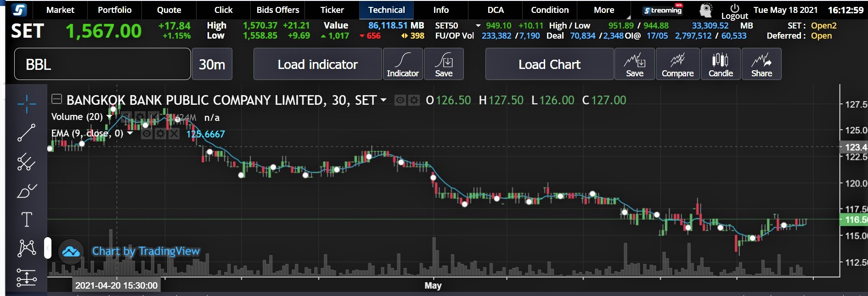This screenshot has height=296, width=868.
Task: Click the market value 86,118.51 MB
Action: click(396, 26)
